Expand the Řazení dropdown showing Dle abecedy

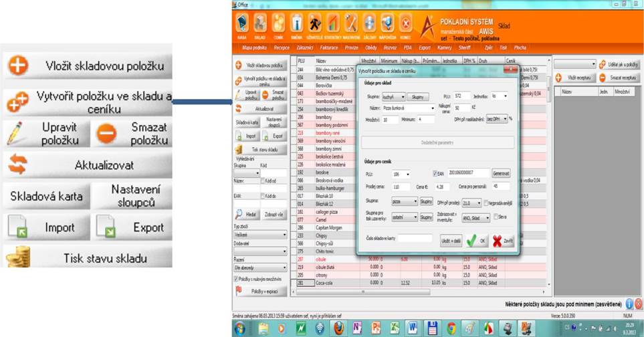285,267
